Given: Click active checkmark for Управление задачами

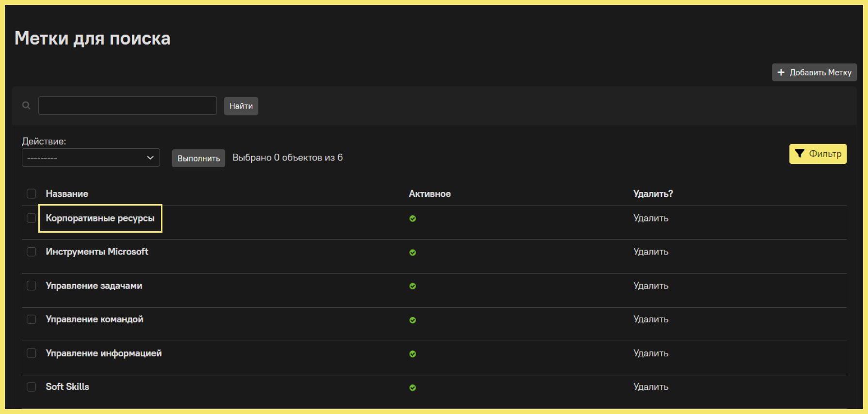Looking at the screenshot, I should click(x=413, y=286).
